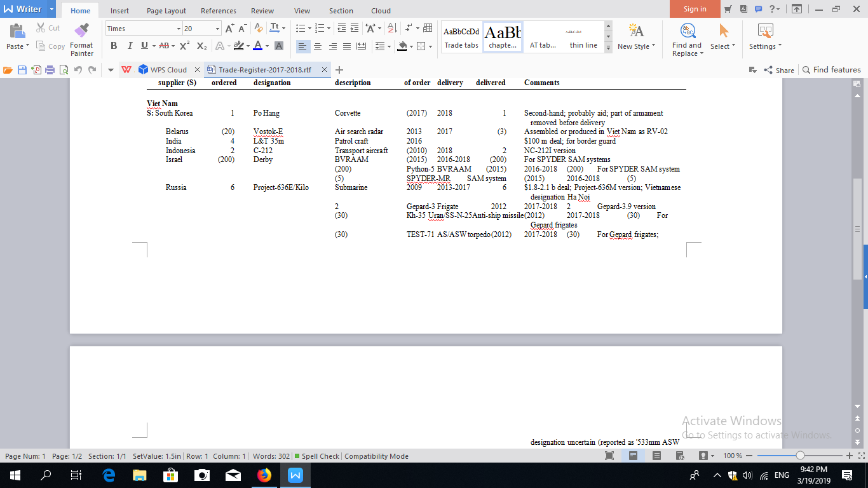Increase font size with A+ icon
This screenshot has height=488, width=868.
[230, 29]
